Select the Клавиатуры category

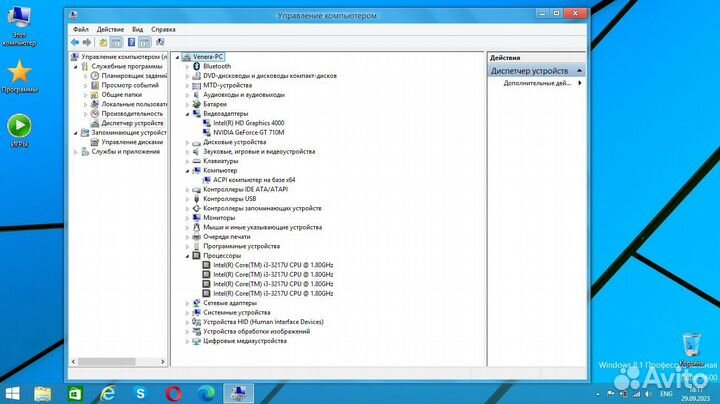coord(220,161)
